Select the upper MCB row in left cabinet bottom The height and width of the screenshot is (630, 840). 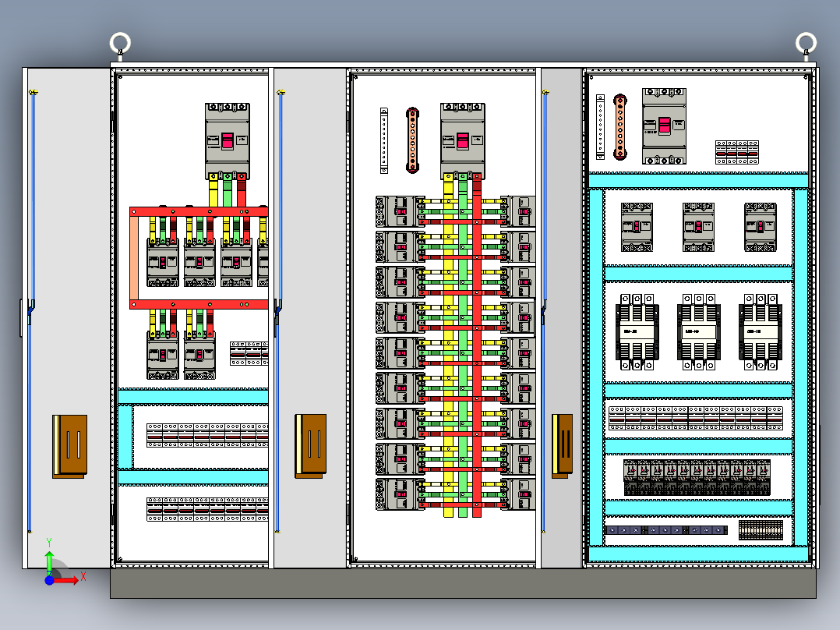coord(207,435)
